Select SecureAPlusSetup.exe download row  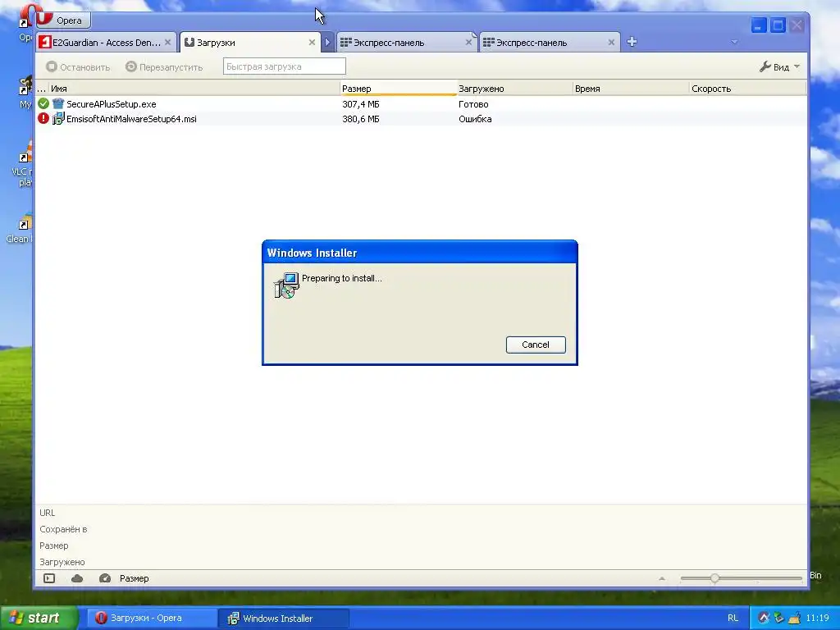(421, 104)
